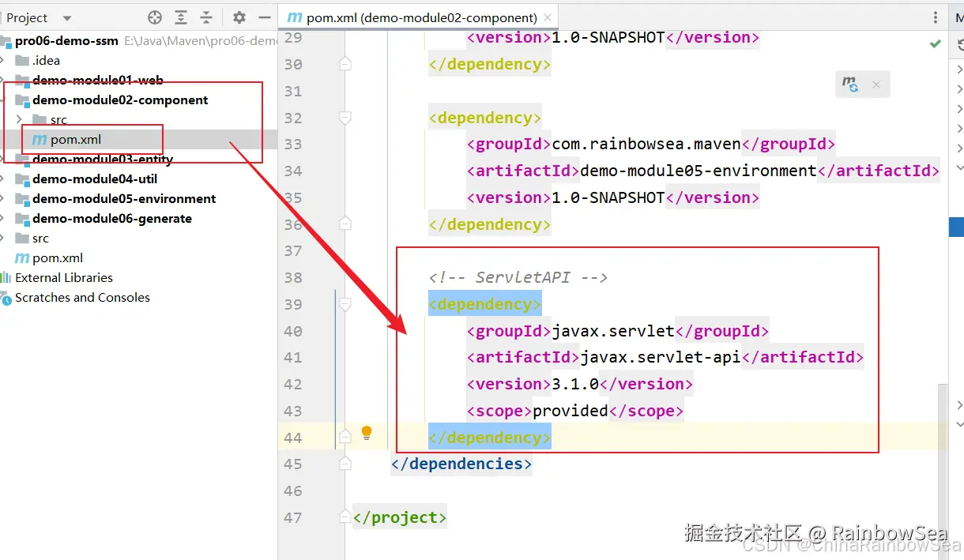Click line number 46 in gutter

click(x=292, y=490)
